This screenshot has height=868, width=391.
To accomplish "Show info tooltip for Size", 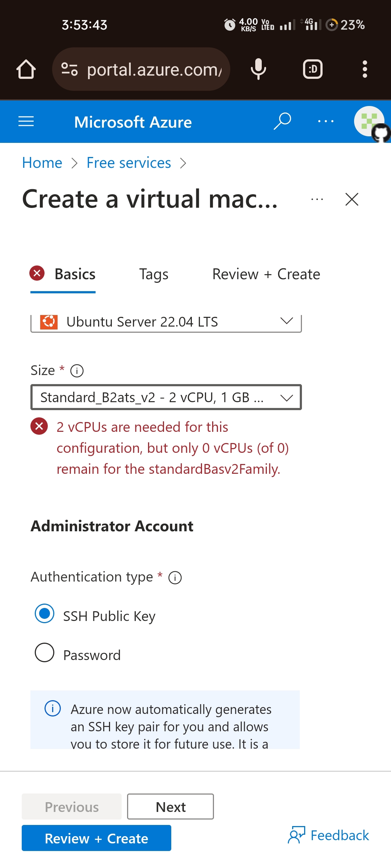I will [x=77, y=371].
